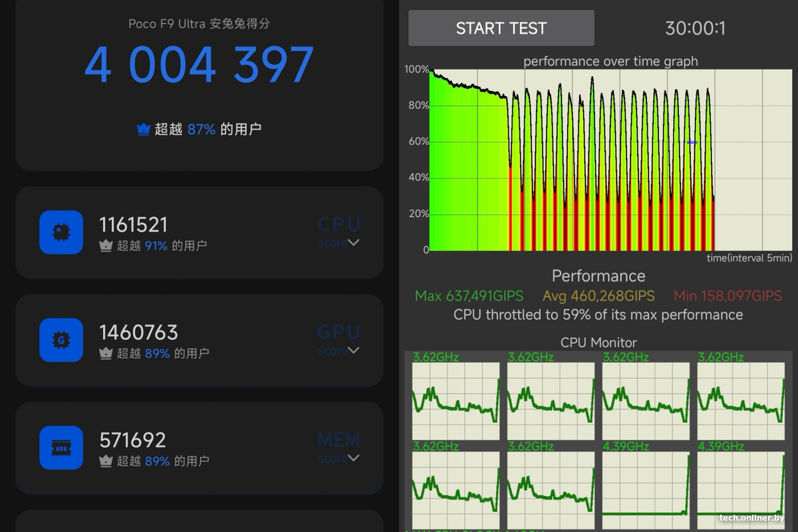Tap the blue marker on the performance graph
Viewport: 798px width, 532px height.
[692, 142]
